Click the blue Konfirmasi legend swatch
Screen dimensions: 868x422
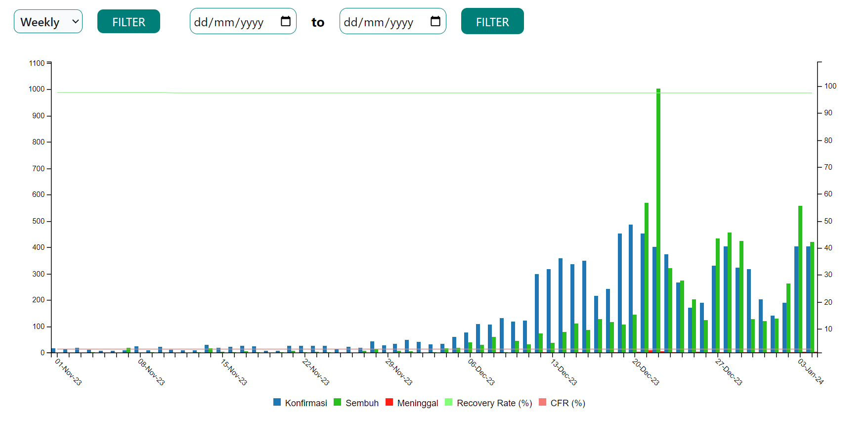click(x=277, y=402)
